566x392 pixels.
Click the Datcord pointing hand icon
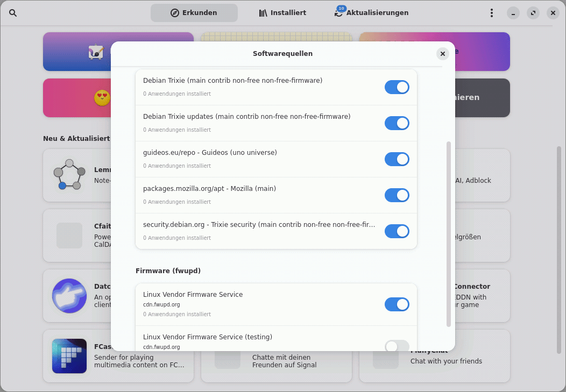coord(69,296)
